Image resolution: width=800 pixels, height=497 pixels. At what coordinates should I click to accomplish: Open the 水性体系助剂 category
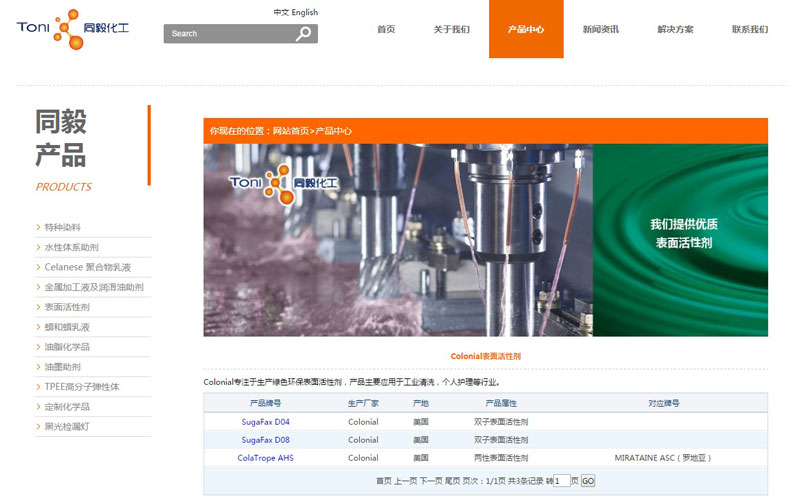pos(71,247)
